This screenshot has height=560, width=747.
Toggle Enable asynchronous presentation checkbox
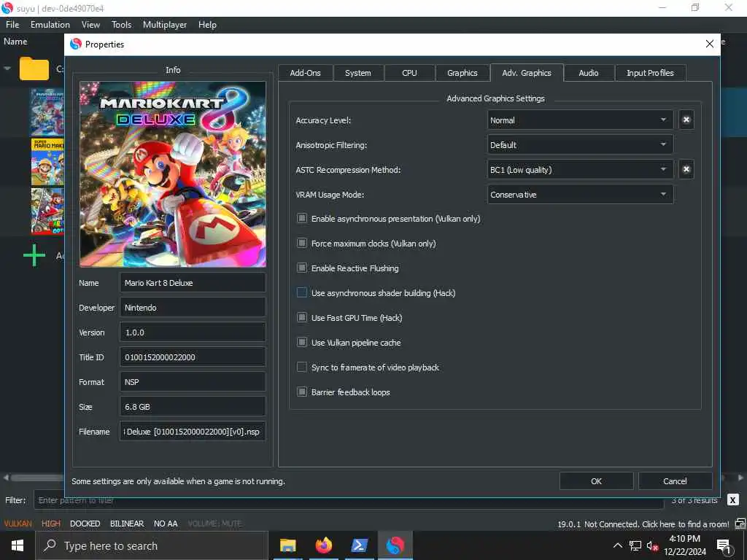tap(301, 218)
